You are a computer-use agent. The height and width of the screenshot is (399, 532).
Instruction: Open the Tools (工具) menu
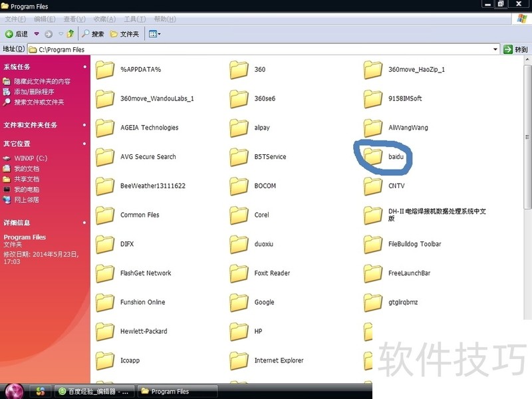(135, 19)
